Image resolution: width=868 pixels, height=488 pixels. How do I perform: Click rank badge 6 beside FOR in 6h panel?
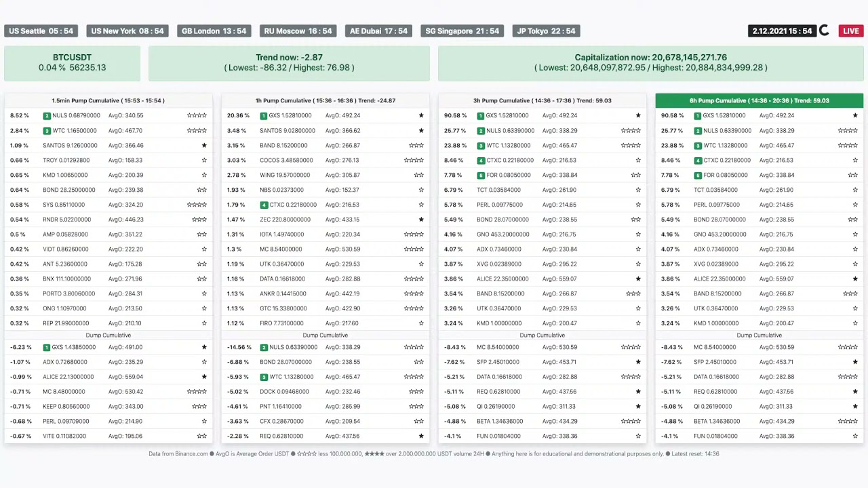pos(698,175)
